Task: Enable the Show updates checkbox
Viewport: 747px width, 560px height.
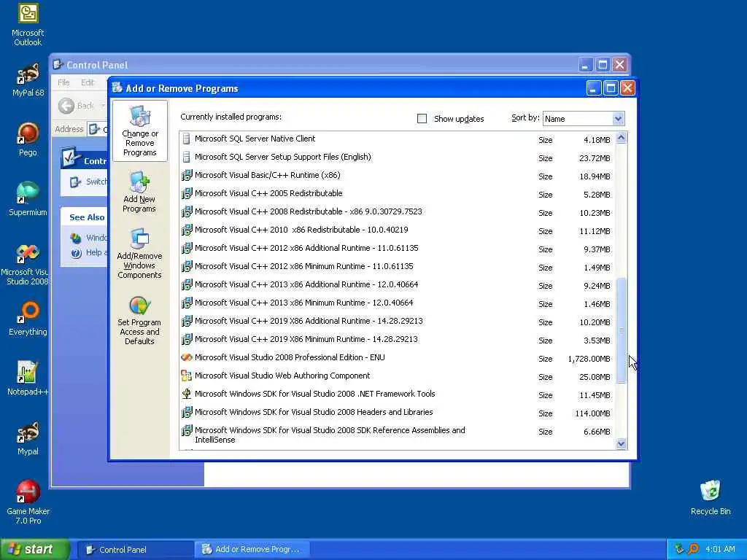Action: 422,119
